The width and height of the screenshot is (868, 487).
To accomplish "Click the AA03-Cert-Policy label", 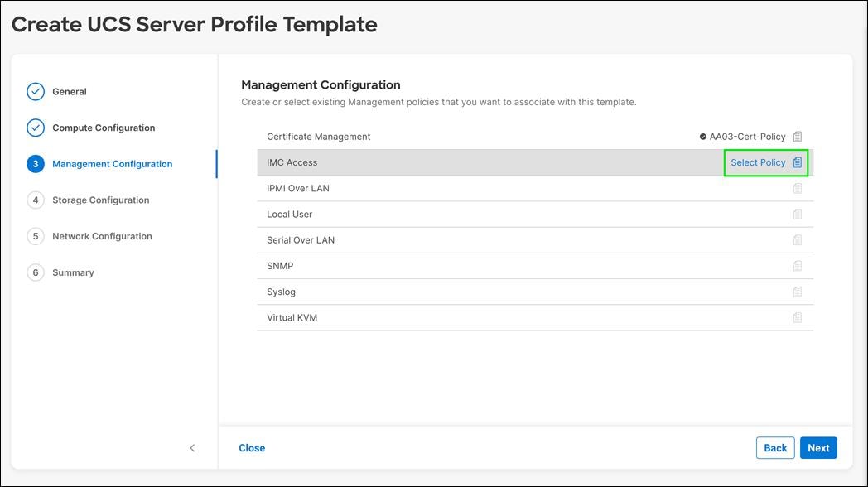I will (748, 136).
